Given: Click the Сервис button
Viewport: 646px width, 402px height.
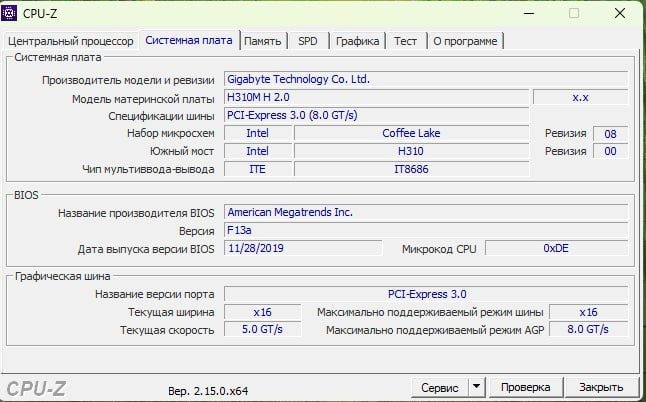Looking at the screenshot, I should pos(440,388).
